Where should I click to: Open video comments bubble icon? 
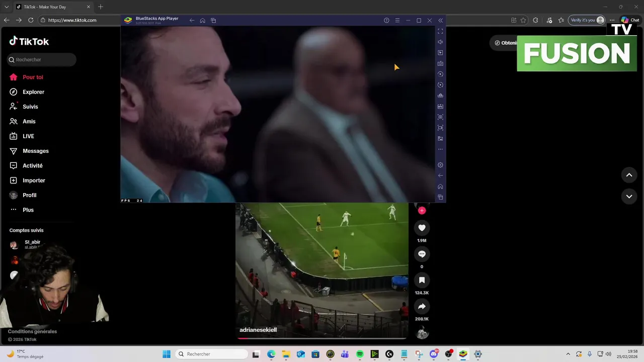pyautogui.click(x=422, y=254)
